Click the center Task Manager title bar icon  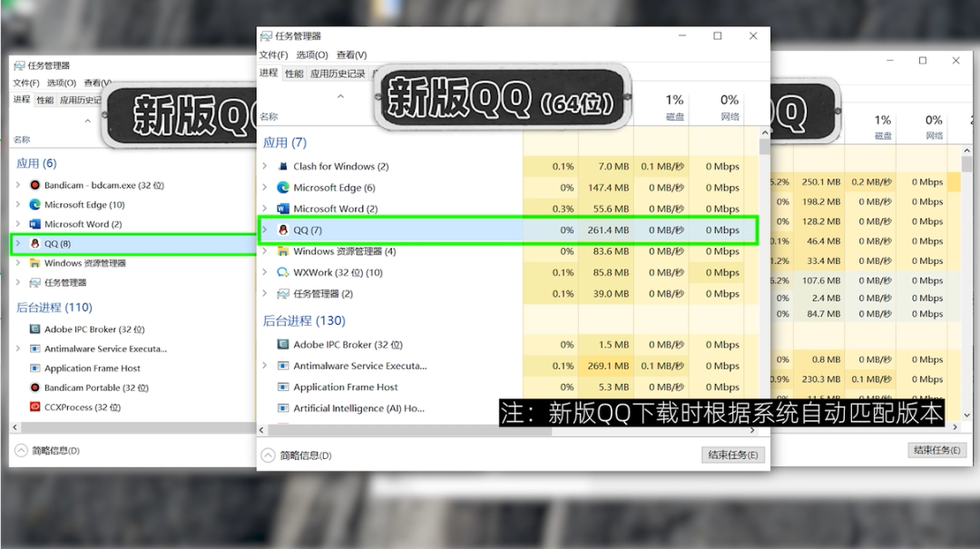266,36
